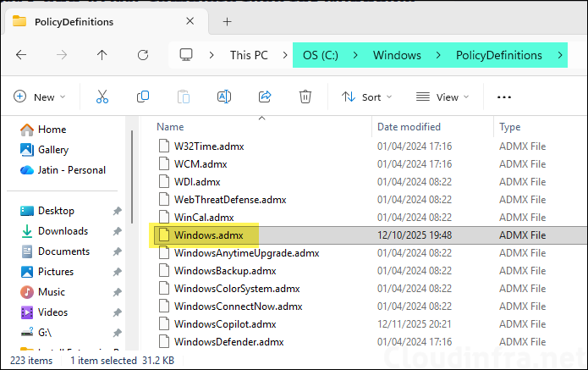Open the New dropdown menu
Image resolution: width=588 pixels, height=370 pixels.
(x=40, y=97)
